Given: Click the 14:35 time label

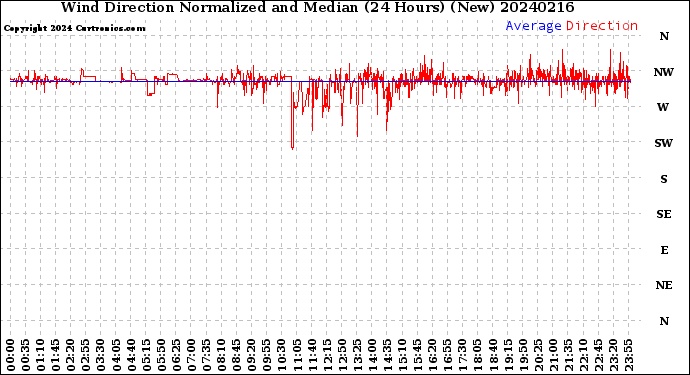Looking at the screenshot, I should [388, 355].
